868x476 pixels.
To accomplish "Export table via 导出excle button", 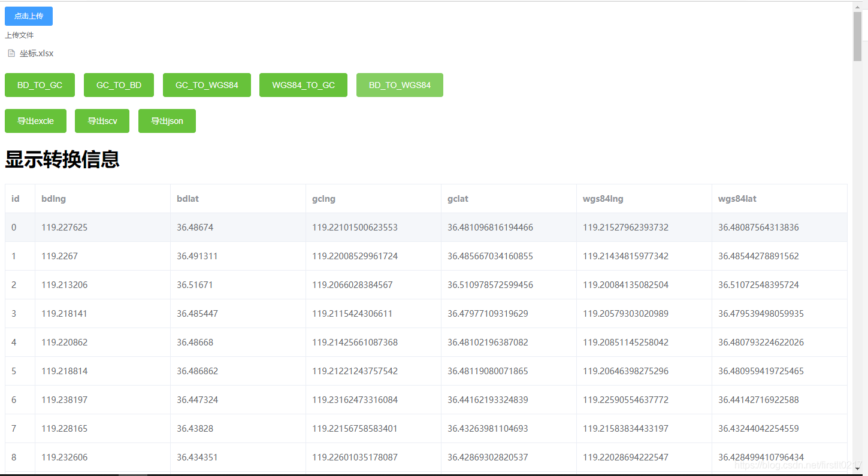I will pos(35,121).
